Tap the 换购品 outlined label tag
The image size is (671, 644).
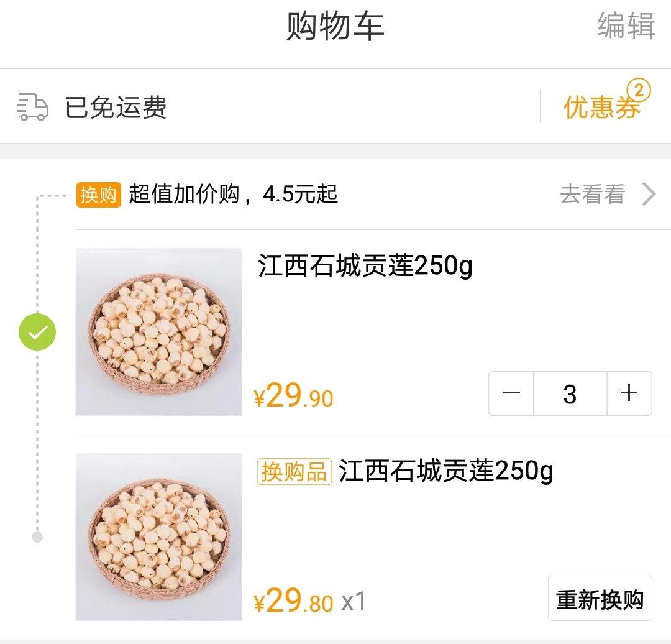(294, 472)
